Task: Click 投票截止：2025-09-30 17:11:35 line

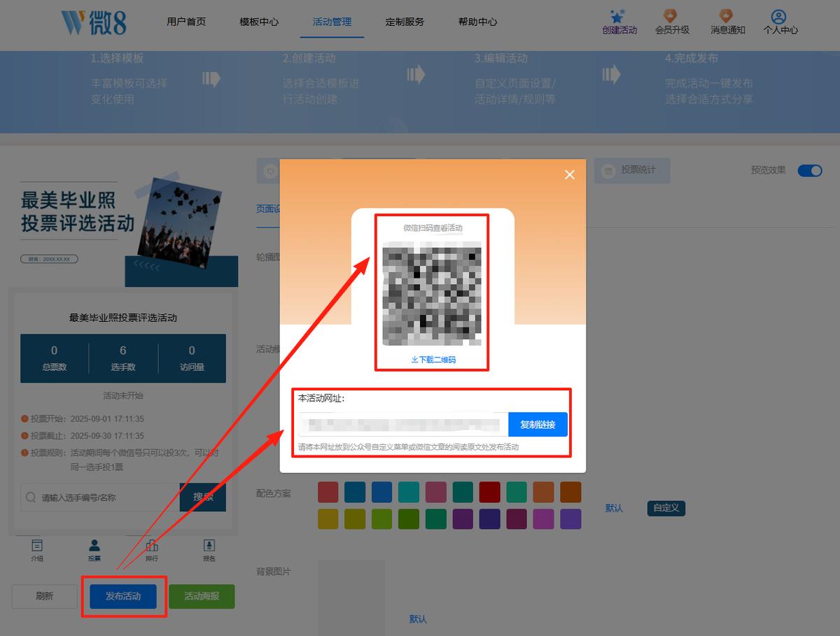Action: click(83, 436)
